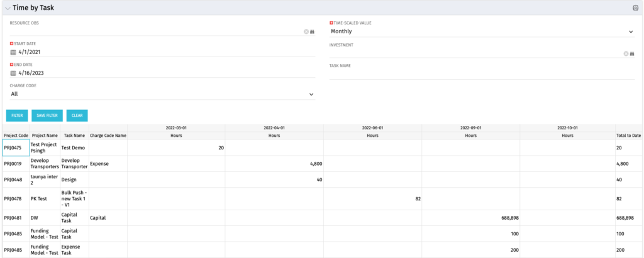This screenshot has width=644, height=258.
Task: Click the 2022-06-01 period header
Action: coord(372,128)
